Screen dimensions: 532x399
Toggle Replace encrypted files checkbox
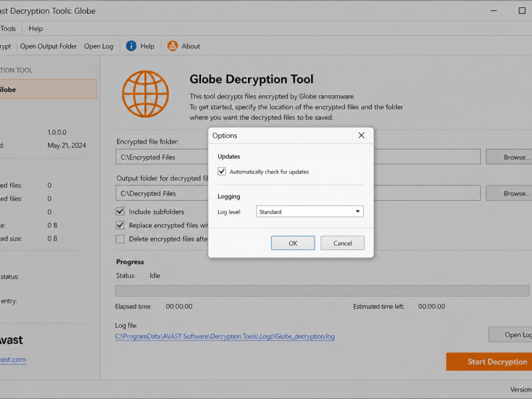(x=120, y=225)
